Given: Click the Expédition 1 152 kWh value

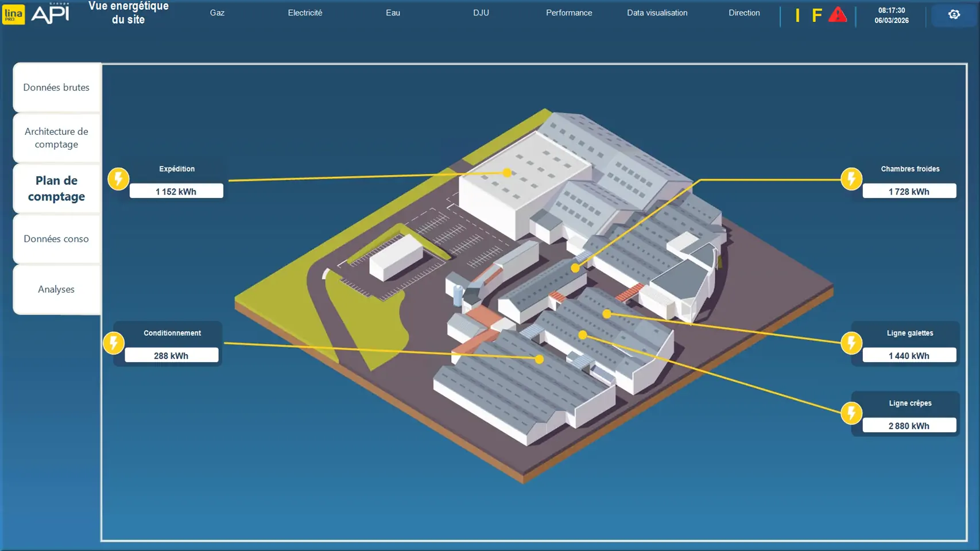Looking at the screenshot, I should (x=176, y=191).
